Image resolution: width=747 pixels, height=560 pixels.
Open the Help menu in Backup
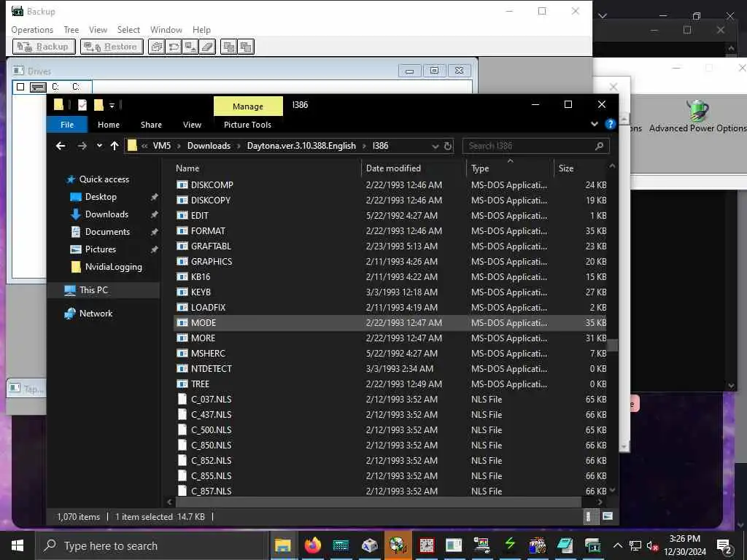coord(201,29)
